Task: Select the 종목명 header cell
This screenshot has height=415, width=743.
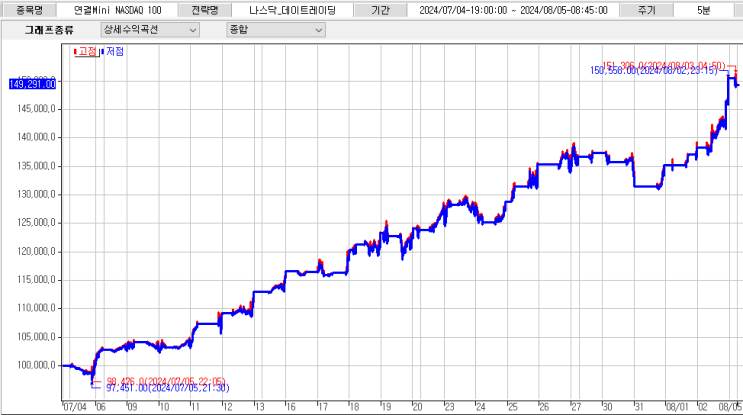Action: point(29,10)
